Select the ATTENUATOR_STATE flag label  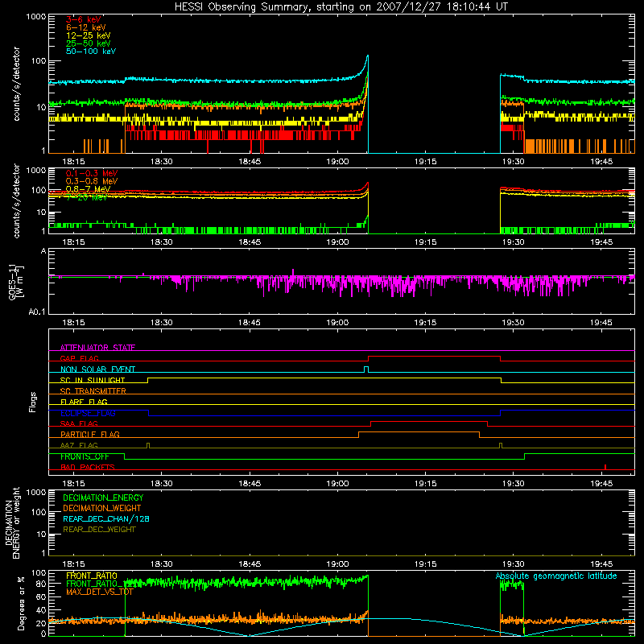tap(97, 348)
